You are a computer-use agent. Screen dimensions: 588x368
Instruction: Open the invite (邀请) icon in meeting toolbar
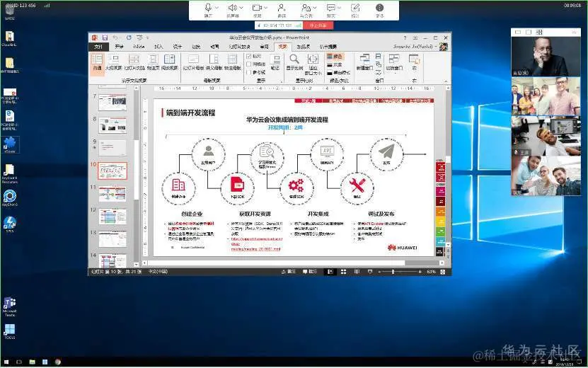pos(281,8)
